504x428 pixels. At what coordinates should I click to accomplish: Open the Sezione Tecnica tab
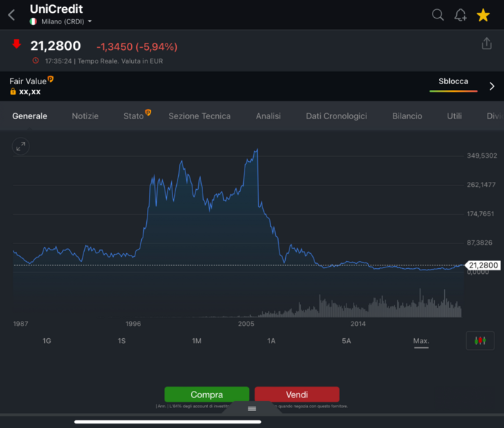(x=200, y=116)
